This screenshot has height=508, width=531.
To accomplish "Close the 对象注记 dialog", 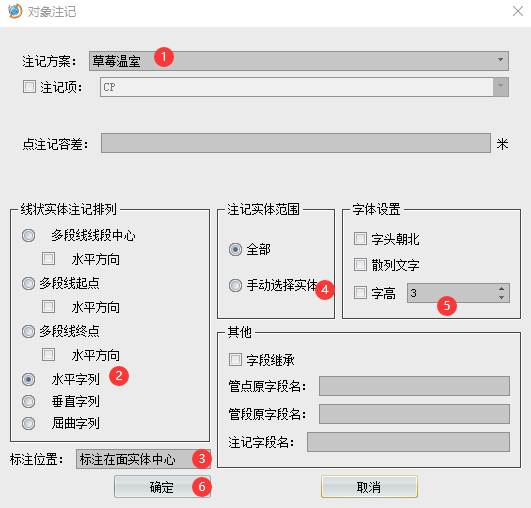I will (518, 11).
